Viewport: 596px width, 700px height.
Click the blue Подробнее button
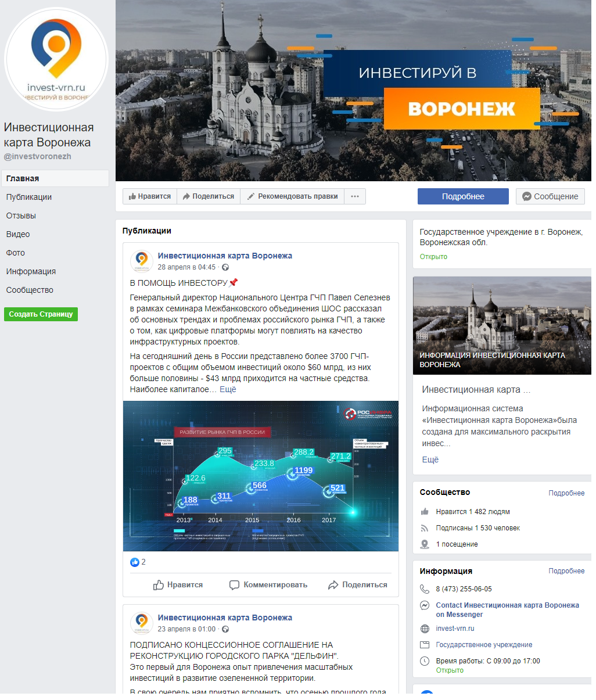click(x=463, y=196)
